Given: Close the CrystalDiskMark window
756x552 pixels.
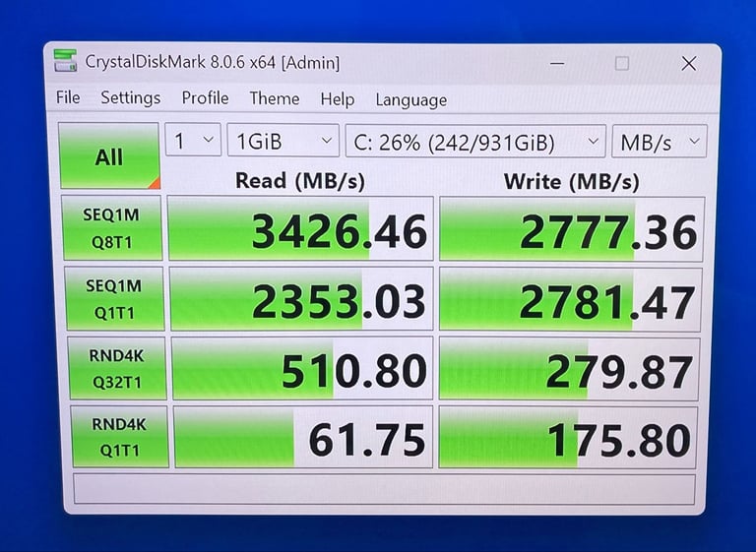Looking at the screenshot, I should tap(688, 63).
